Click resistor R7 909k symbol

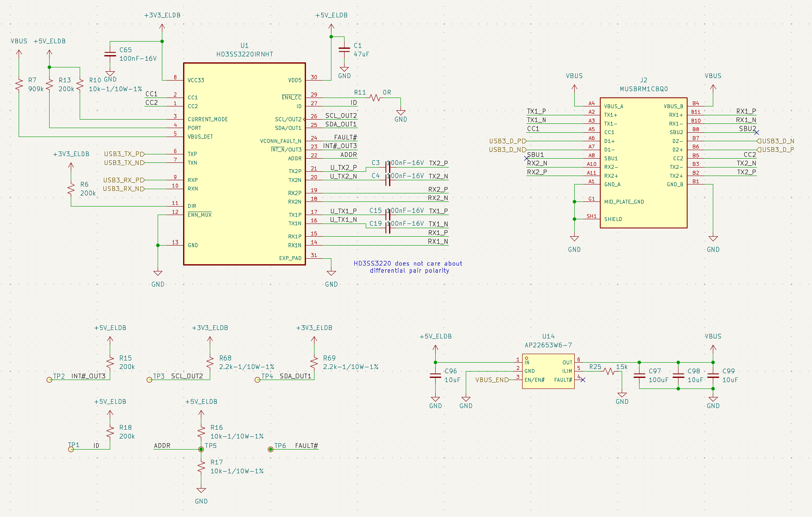(19, 84)
